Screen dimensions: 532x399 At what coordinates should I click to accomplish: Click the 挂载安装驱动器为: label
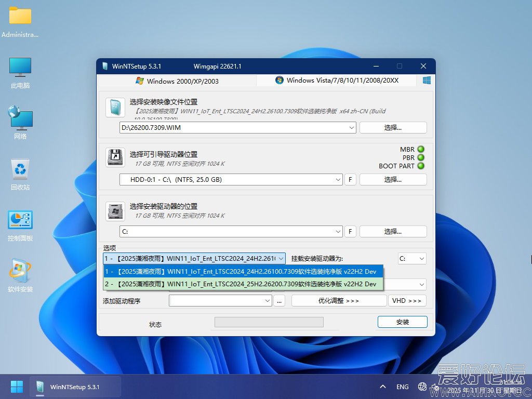[317, 259]
